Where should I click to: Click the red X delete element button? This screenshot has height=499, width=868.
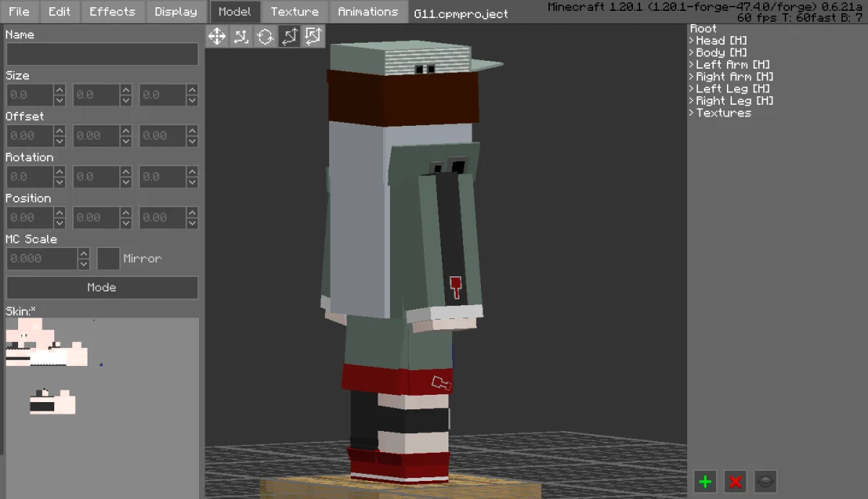pos(736,481)
